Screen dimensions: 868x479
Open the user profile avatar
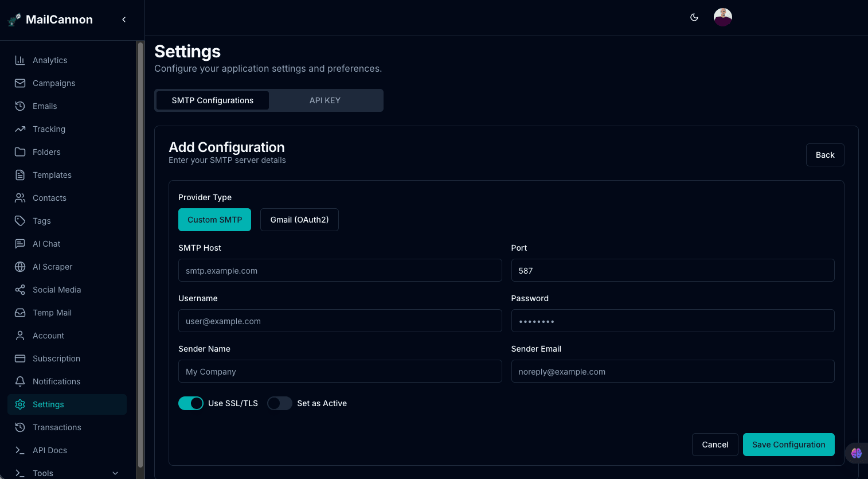click(723, 17)
